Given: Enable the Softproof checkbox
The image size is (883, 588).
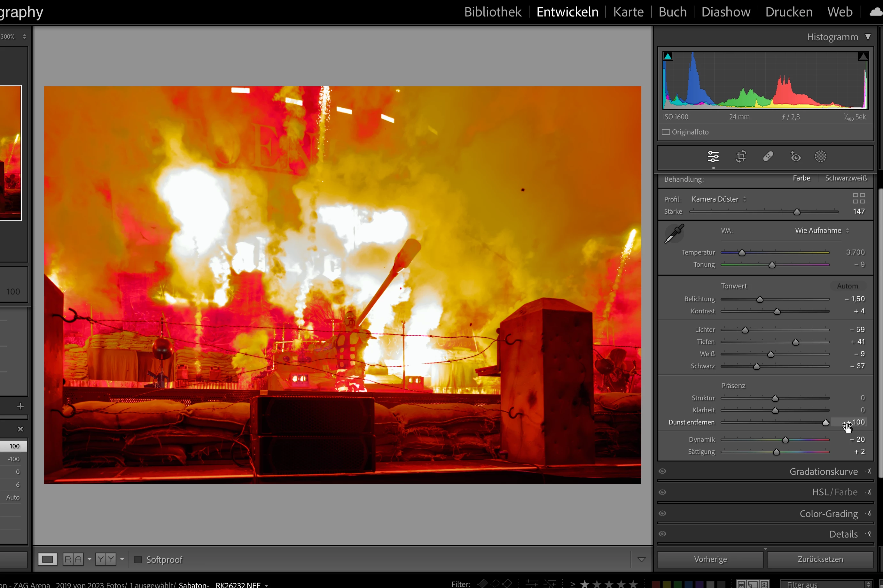Looking at the screenshot, I should (138, 560).
